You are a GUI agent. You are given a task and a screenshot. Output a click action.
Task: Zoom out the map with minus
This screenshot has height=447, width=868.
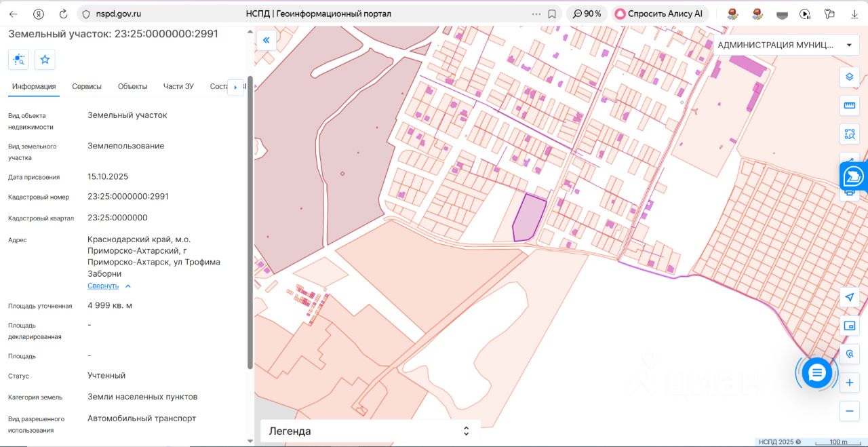850,411
